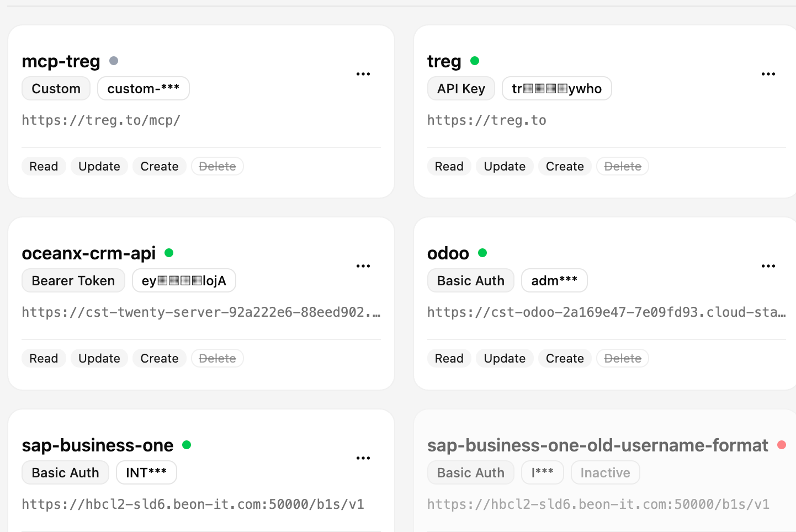
Task: Click the URL on the sap-business-one card
Action: (x=193, y=504)
